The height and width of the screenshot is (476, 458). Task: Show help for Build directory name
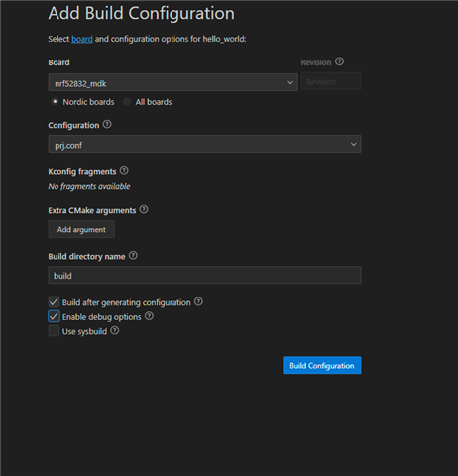coord(133,256)
